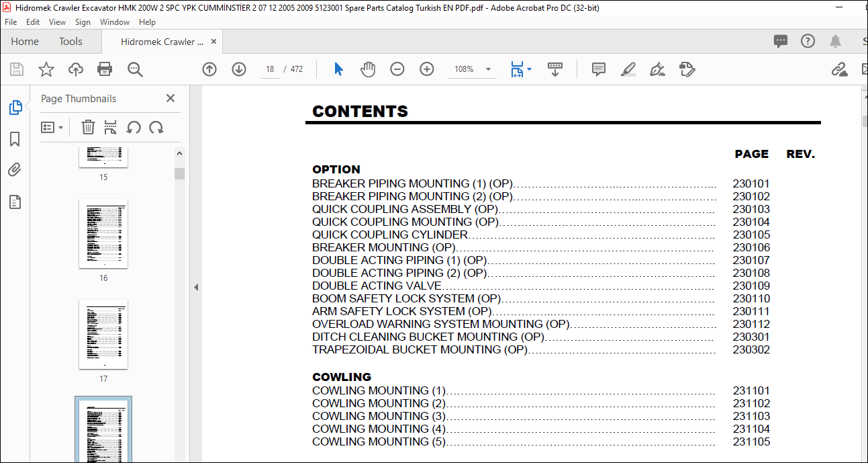Select the Hidromek Crawler document tab
This screenshot has height=463, width=868.
click(x=162, y=42)
